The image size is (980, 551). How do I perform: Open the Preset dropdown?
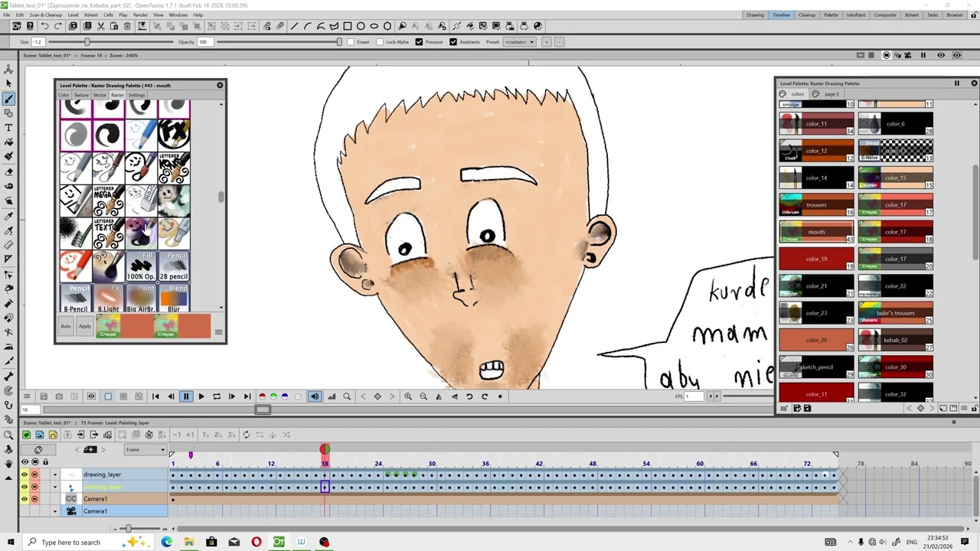click(x=520, y=42)
